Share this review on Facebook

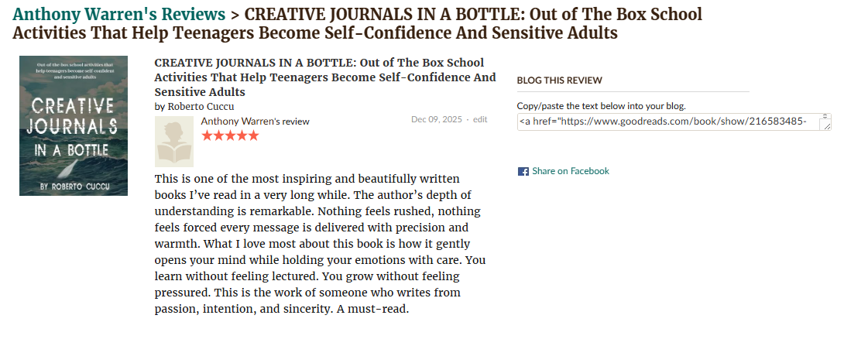click(570, 171)
